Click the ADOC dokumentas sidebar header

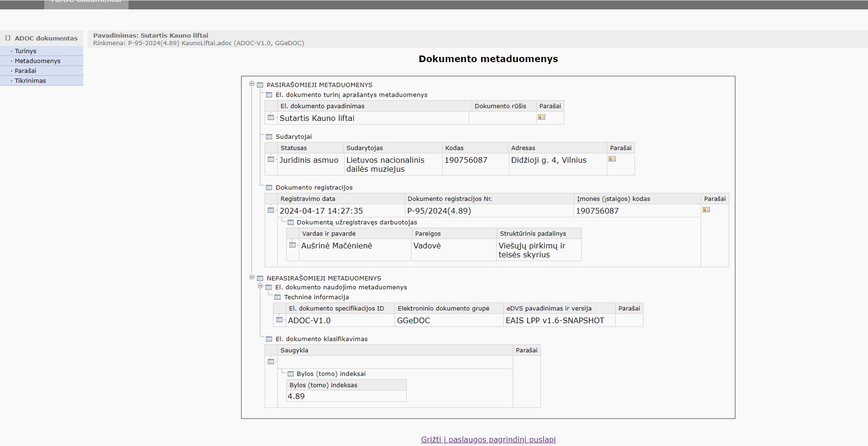tap(46, 39)
